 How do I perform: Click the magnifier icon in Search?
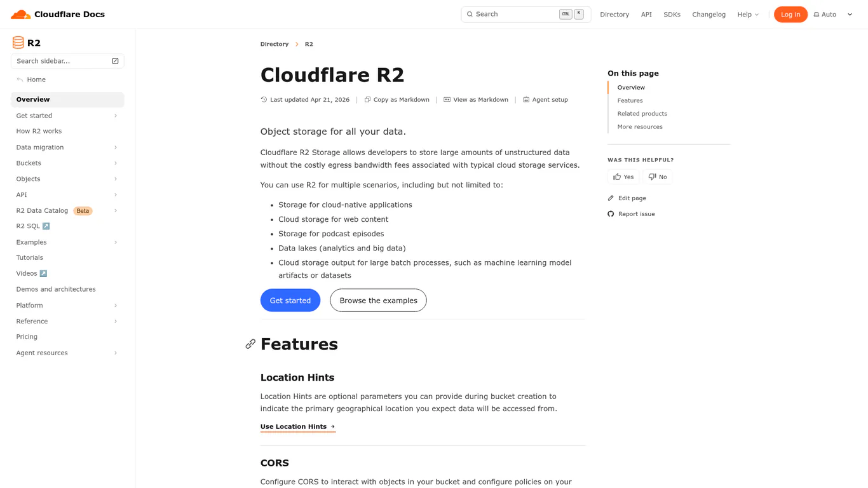pyautogui.click(x=470, y=14)
